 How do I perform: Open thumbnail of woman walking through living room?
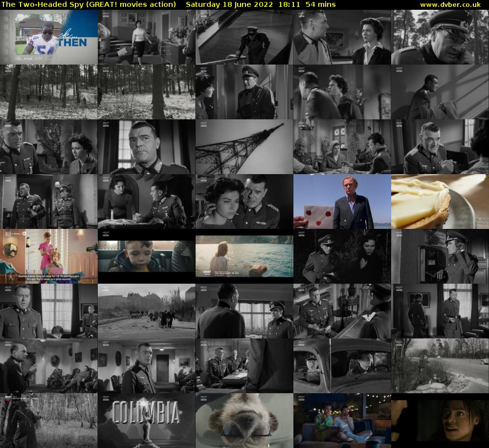pos(147,37)
